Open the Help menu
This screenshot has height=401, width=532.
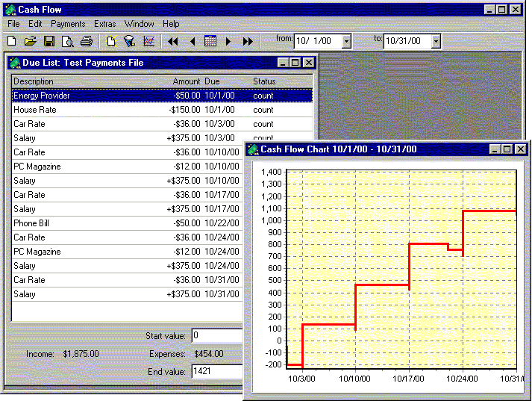171,24
